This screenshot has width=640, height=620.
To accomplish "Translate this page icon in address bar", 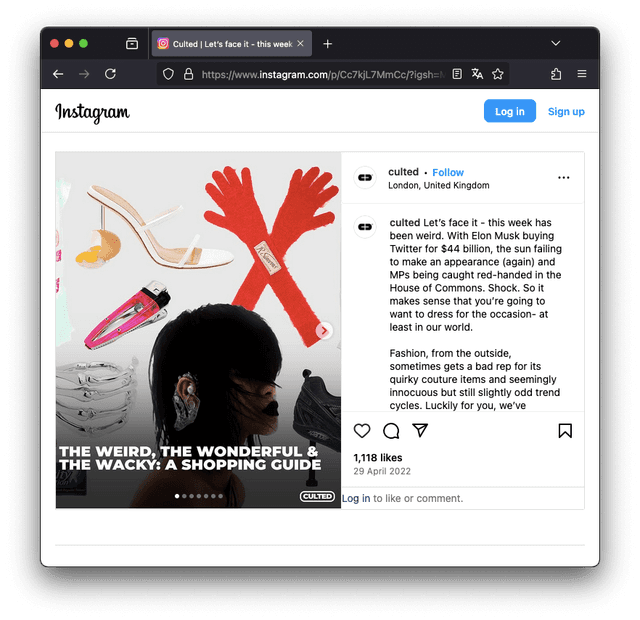I will (x=477, y=74).
